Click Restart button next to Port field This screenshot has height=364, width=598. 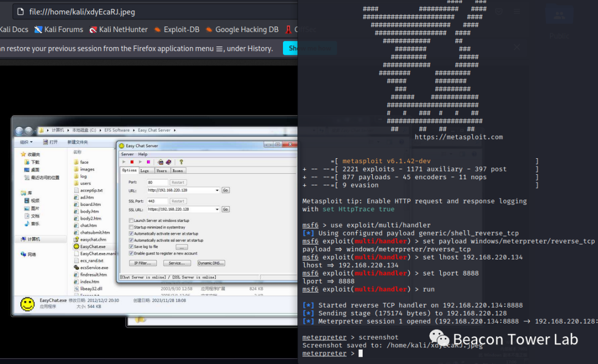pyautogui.click(x=178, y=182)
